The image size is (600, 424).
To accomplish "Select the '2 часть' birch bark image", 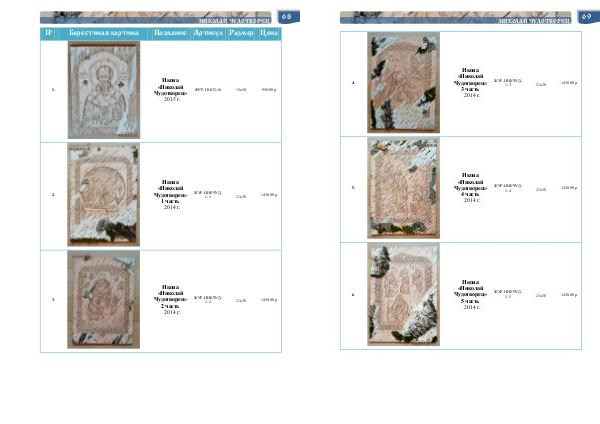I will click(x=102, y=298).
